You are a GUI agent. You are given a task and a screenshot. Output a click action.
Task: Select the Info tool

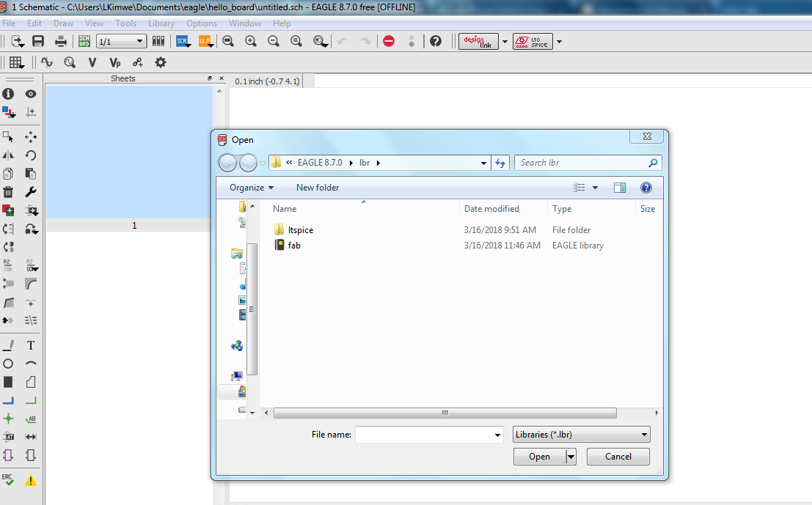pos(8,94)
